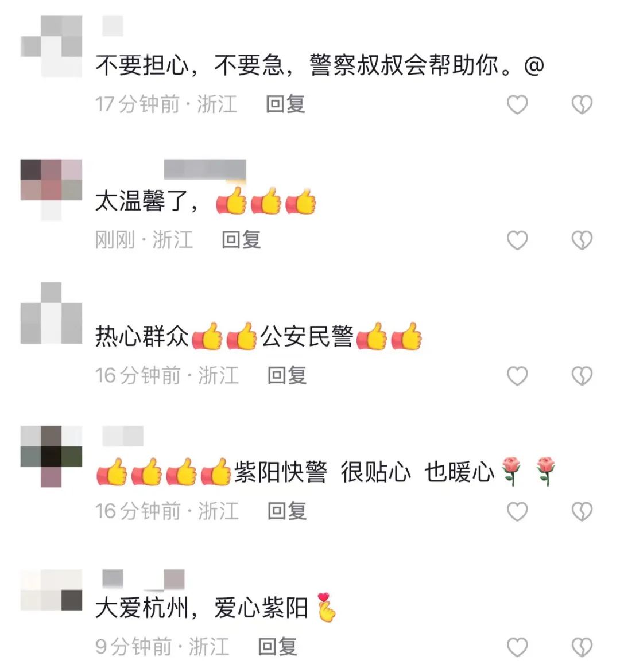This screenshot has width=620, height=672.
Task: Reply to the comment posted 9分钟前
Action: tap(277, 647)
